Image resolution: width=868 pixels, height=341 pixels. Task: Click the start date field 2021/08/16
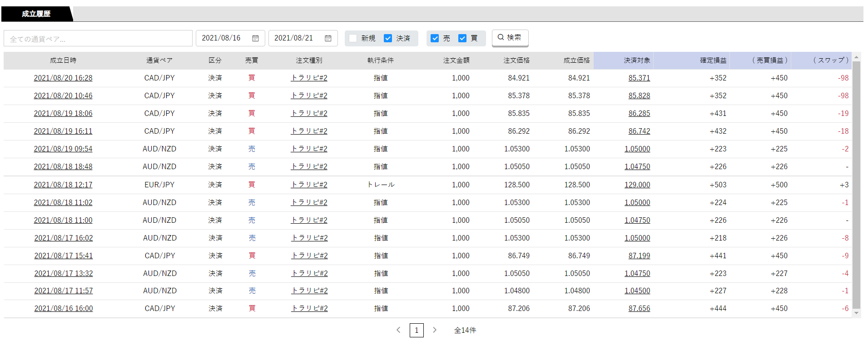230,38
